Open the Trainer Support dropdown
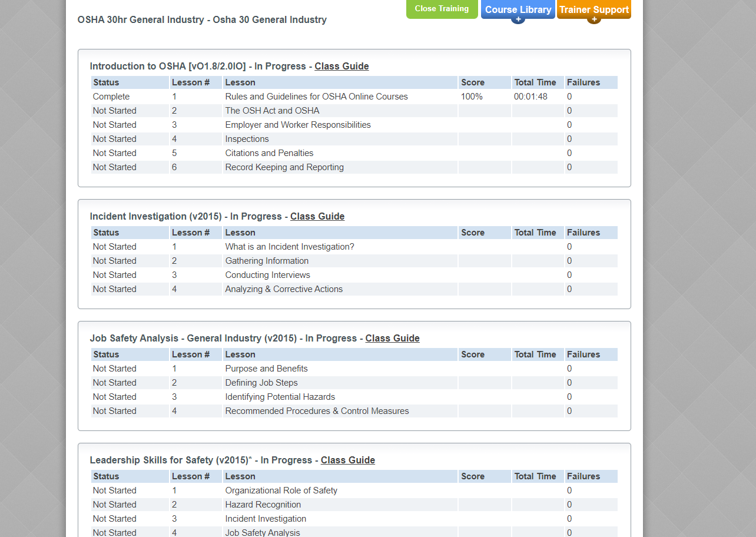Screen dimensions: 756x537 [594, 9]
